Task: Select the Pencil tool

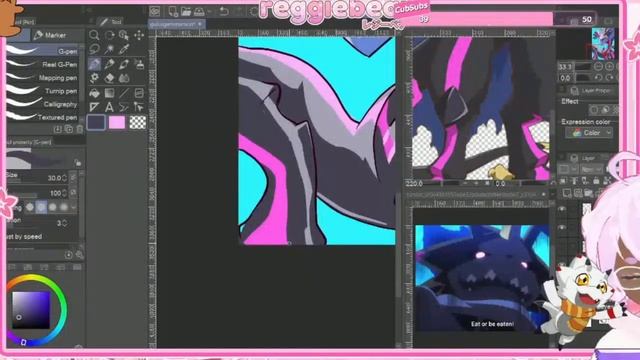Action: (x=109, y=64)
